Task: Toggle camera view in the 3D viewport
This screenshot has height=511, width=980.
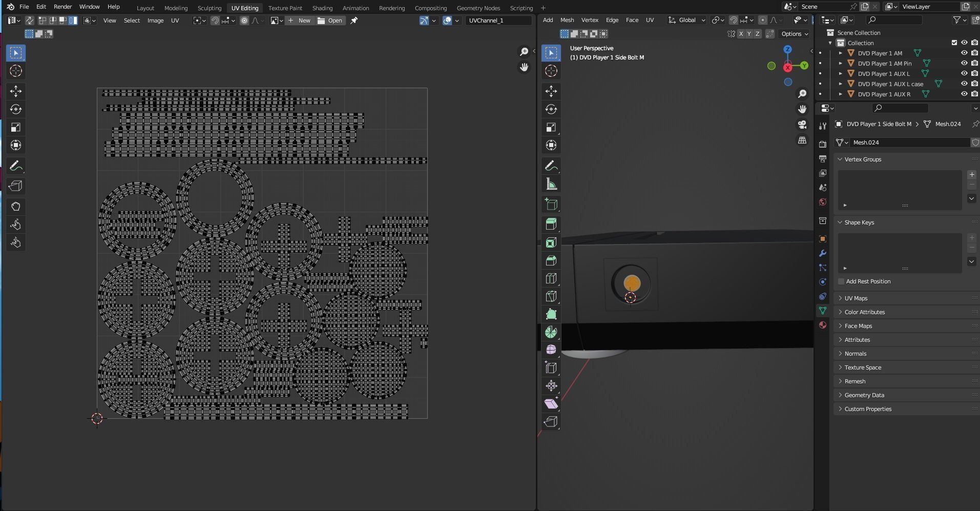Action: 802,125
